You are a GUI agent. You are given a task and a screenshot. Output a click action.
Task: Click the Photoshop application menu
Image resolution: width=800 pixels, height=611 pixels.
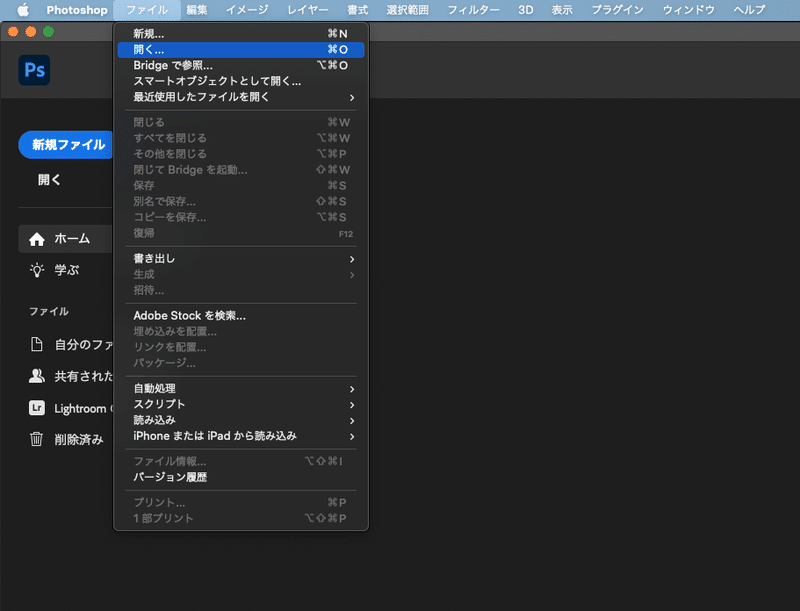[77, 10]
